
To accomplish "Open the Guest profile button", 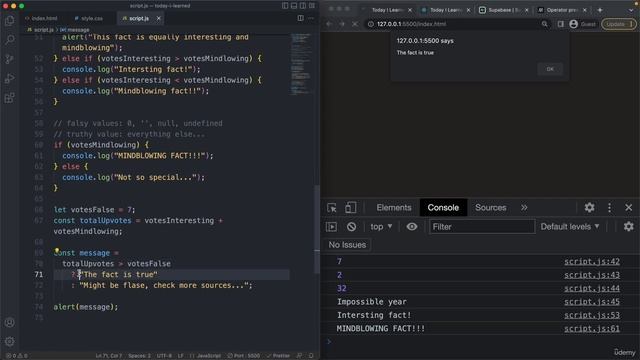I will (582, 24).
